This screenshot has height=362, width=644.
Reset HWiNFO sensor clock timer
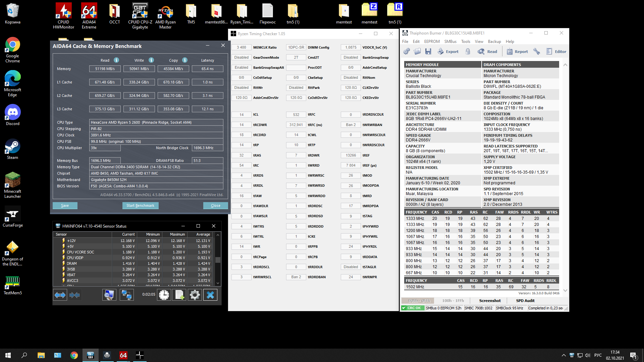coord(164,295)
